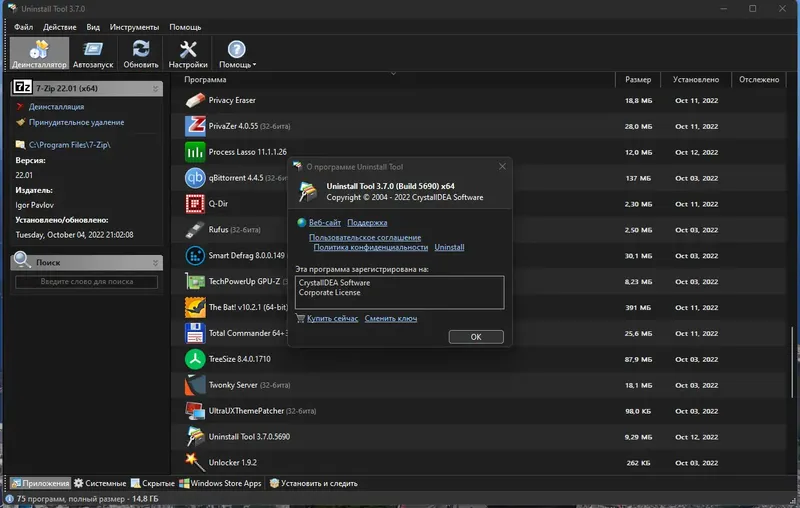
Task: Click the registration info box with CrystalIDEA Software
Action: coord(399,292)
